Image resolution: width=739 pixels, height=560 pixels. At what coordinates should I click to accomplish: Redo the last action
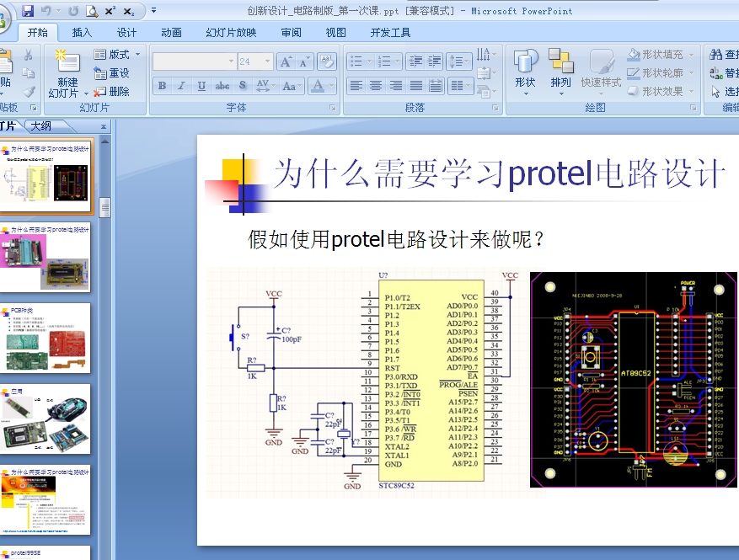(x=73, y=11)
